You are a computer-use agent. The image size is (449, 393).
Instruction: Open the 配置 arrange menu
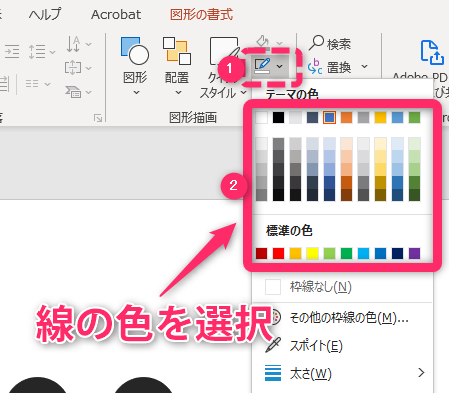click(177, 66)
